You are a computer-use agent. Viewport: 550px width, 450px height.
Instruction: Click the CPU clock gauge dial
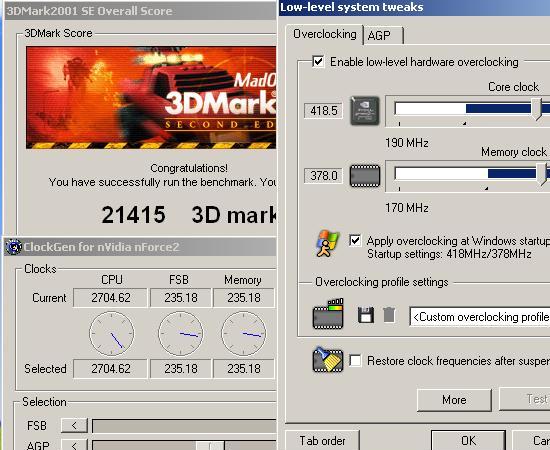coord(111,334)
